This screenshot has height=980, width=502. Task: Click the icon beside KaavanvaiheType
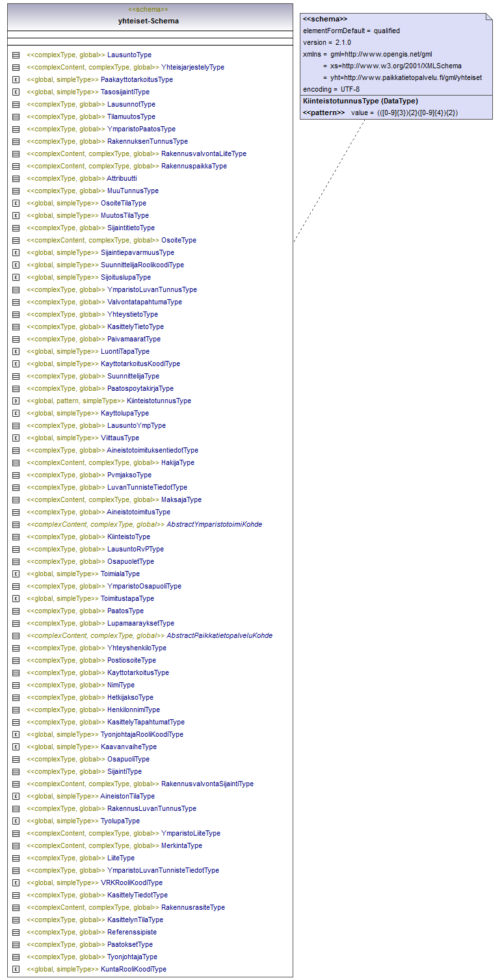point(16,747)
